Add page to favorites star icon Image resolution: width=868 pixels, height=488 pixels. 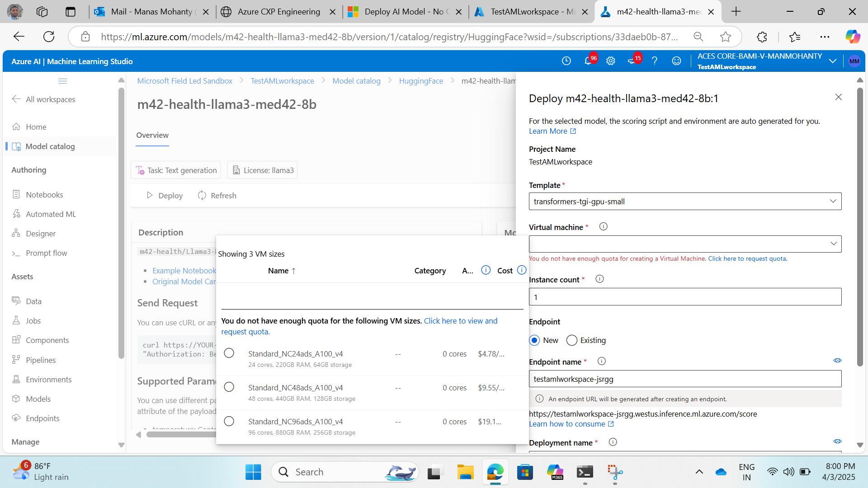coord(726,37)
